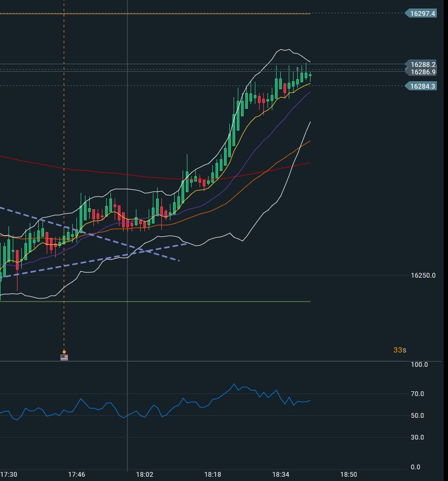Click the 30.0 RSI oversold level label
This screenshot has width=448, height=481.
(418, 437)
